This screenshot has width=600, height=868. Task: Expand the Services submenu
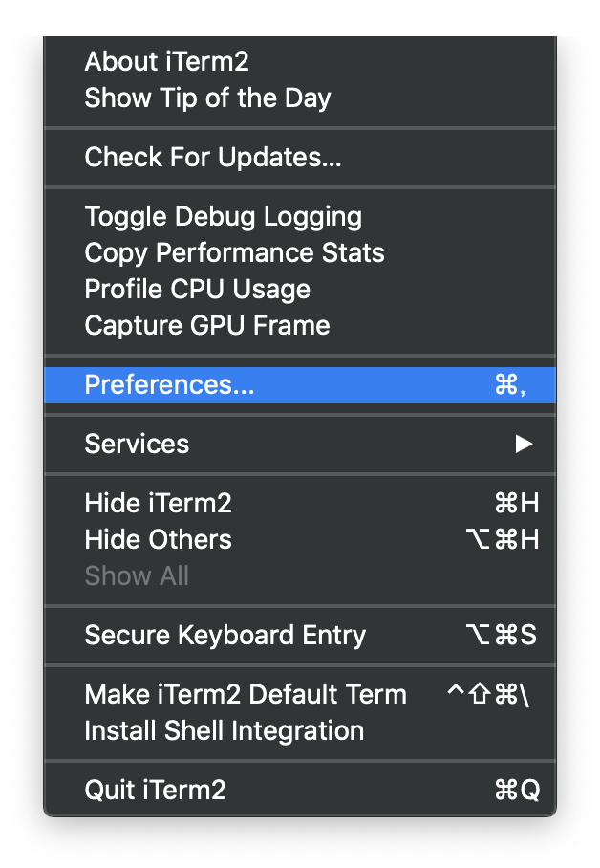[x=137, y=444]
